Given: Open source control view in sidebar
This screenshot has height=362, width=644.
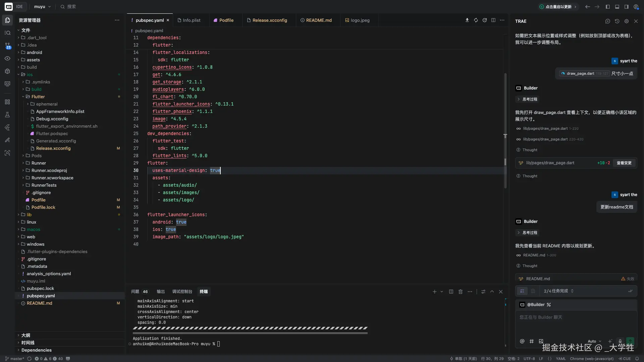Looking at the screenshot, I should [x=7, y=46].
